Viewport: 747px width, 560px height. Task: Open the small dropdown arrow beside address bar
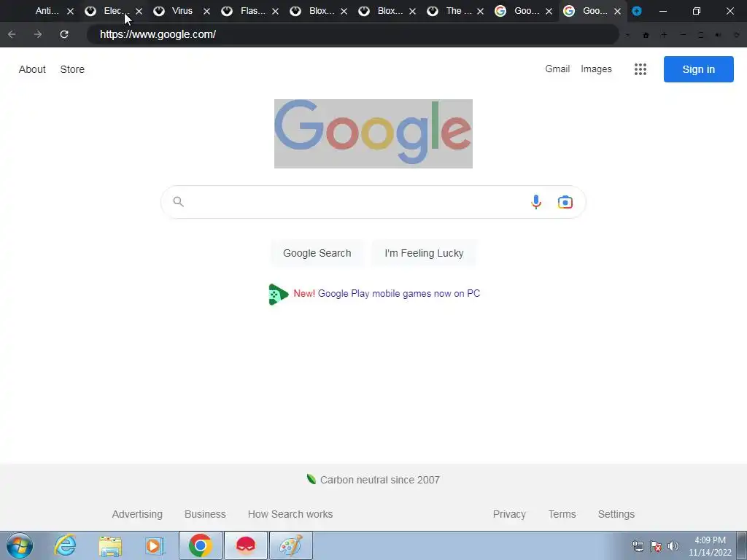pos(628,35)
